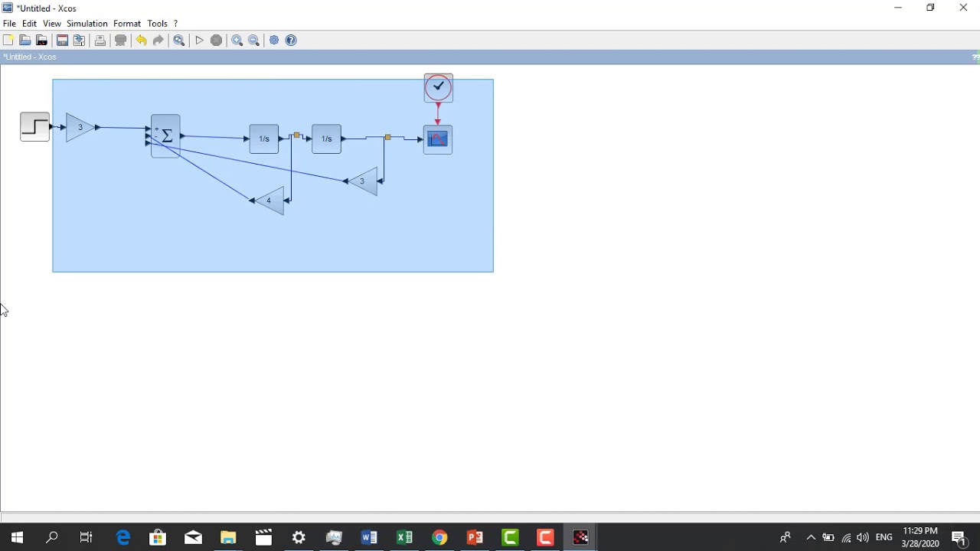Click the Untitled - Xcos diagram tab header
The height and width of the screenshot is (551, 980).
30,57
